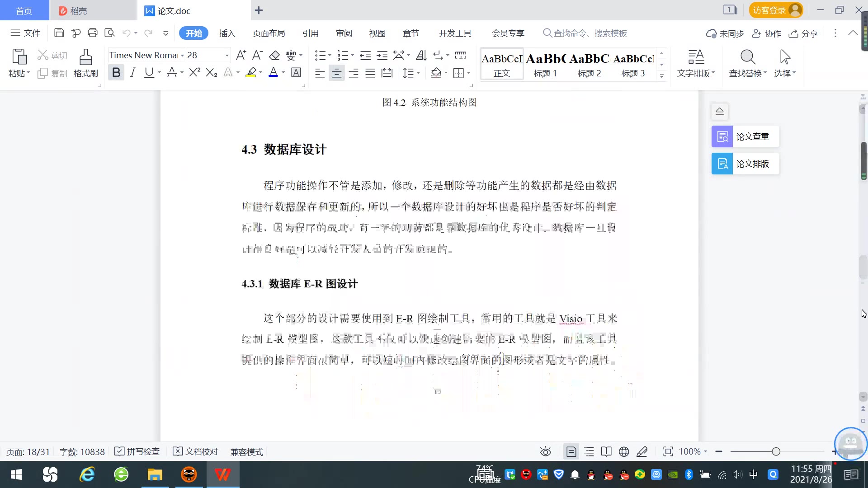Toggle Bold formatting button
The height and width of the screenshot is (488, 868).
(x=116, y=73)
